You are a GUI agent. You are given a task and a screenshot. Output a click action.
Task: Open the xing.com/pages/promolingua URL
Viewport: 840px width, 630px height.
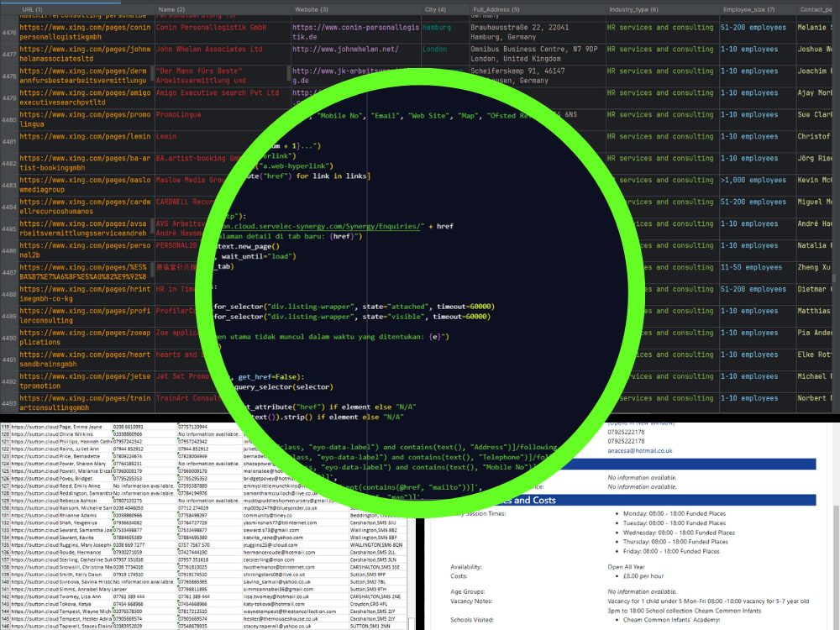(x=85, y=119)
